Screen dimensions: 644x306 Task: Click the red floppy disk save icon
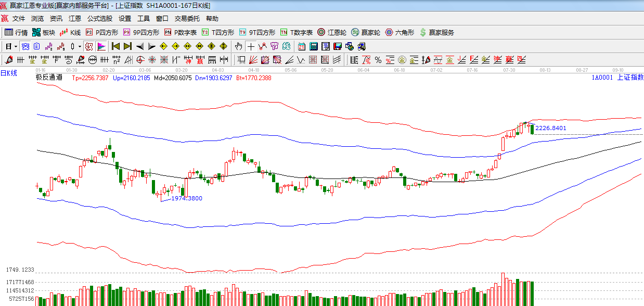click(338, 46)
